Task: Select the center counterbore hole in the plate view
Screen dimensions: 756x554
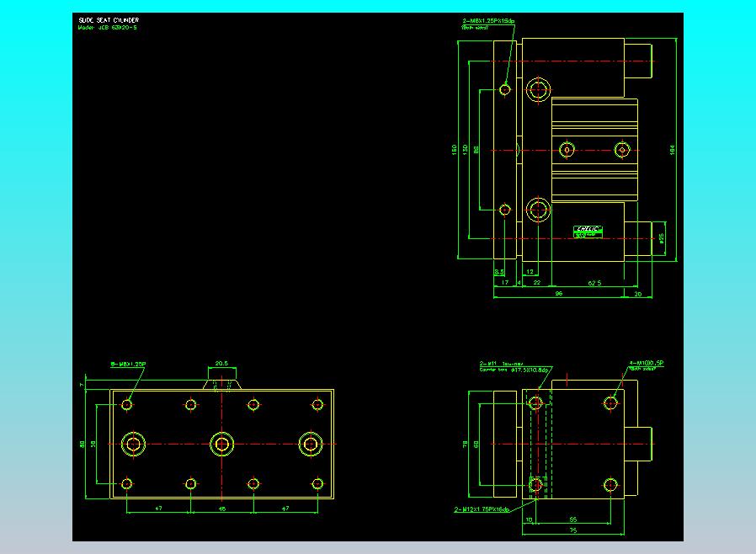Action: (221, 444)
